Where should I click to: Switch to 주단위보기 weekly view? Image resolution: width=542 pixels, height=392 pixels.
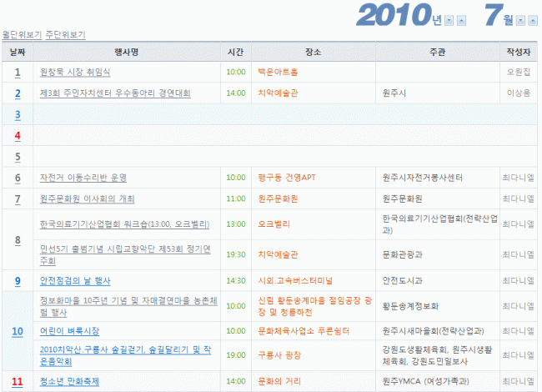tap(64, 35)
